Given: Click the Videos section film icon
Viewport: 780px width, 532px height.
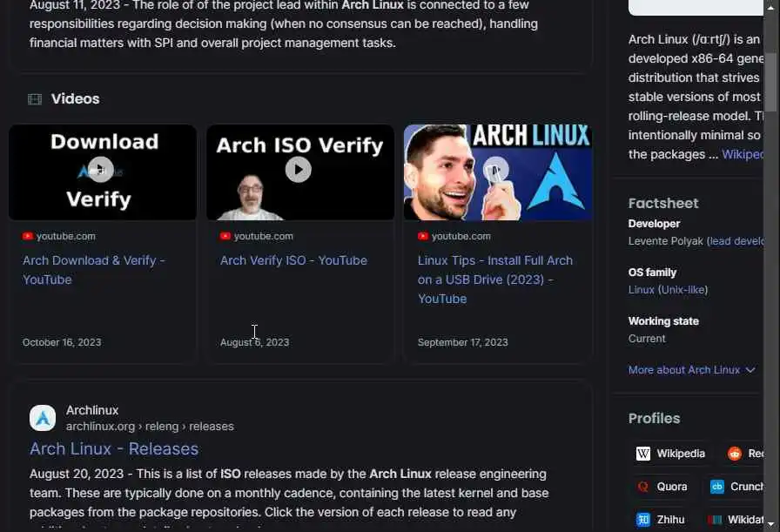Looking at the screenshot, I should pyautogui.click(x=35, y=99).
